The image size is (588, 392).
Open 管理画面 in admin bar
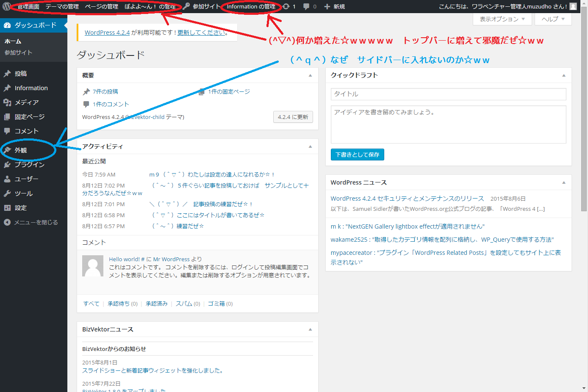click(x=28, y=7)
